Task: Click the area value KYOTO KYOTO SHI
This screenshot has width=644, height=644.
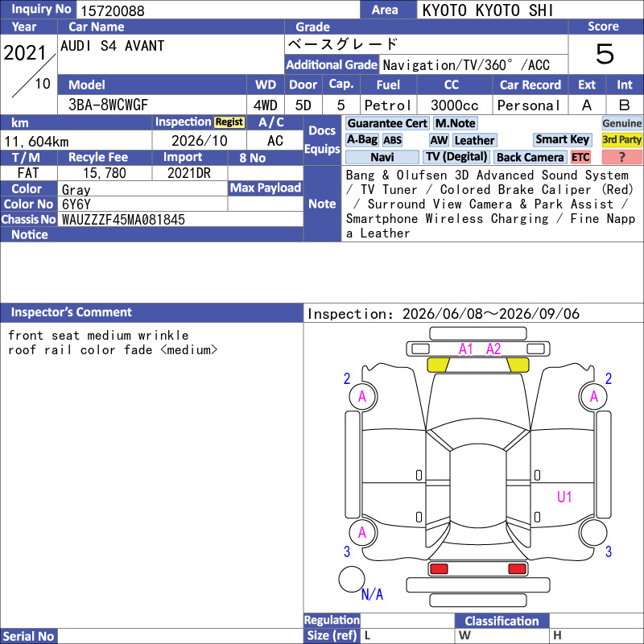Action: pos(488,10)
